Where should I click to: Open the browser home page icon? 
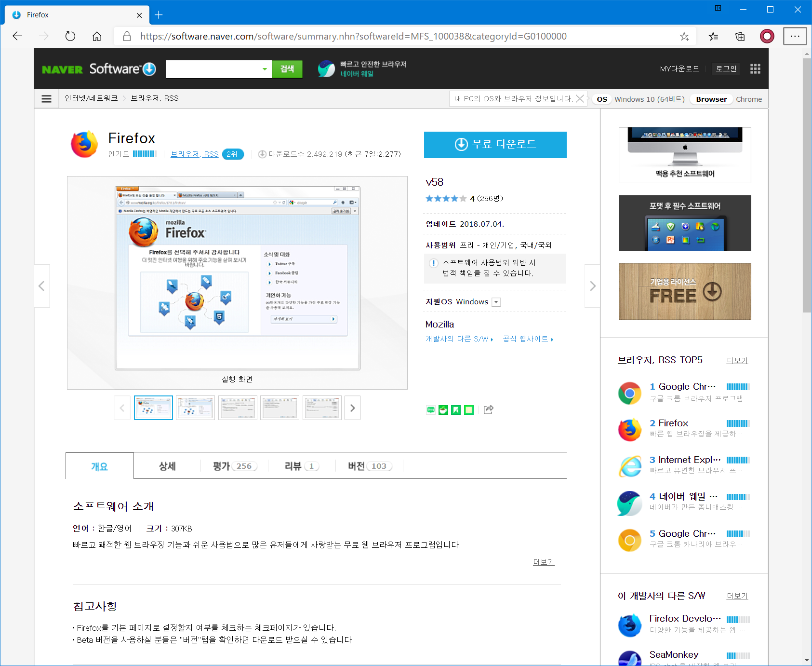coord(97,36)
